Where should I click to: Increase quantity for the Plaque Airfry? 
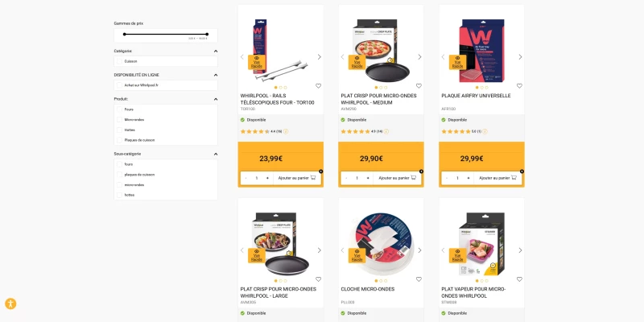pyautogui.click(x=469, y=178)
